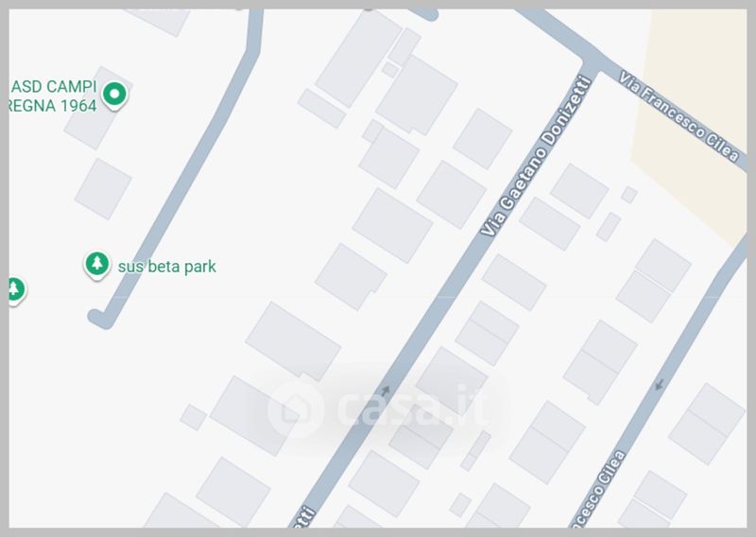Click the ASD Campi green location pin

pyautogui.click(x=114, y=95)
